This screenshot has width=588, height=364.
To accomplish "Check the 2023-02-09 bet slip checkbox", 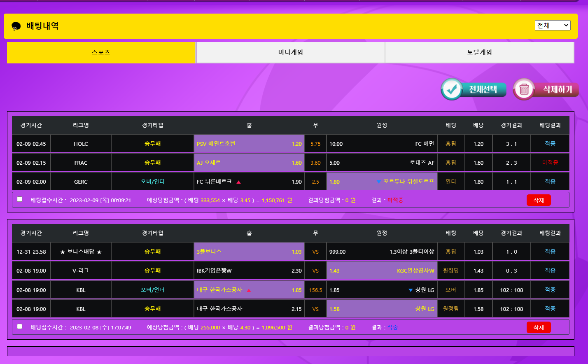I will [x=20, y=199].
